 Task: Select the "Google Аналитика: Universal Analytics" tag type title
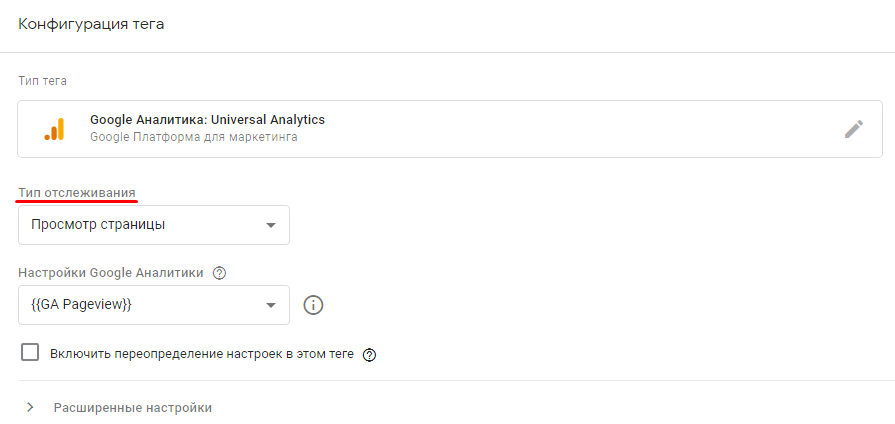point(207,120)
